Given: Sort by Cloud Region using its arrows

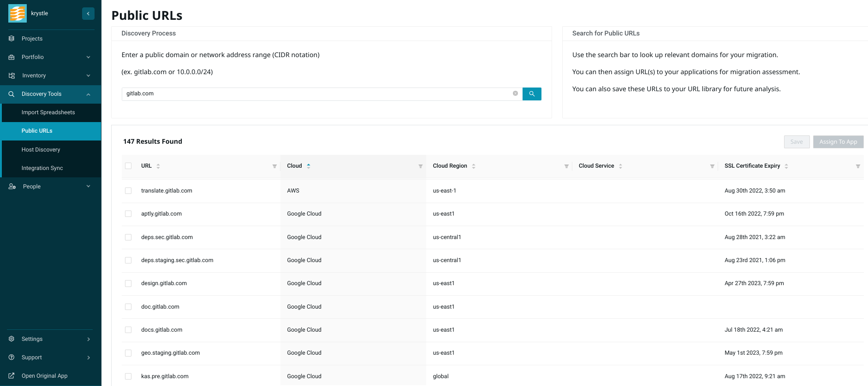Looking at the screenshot, I should coord(474,166).
